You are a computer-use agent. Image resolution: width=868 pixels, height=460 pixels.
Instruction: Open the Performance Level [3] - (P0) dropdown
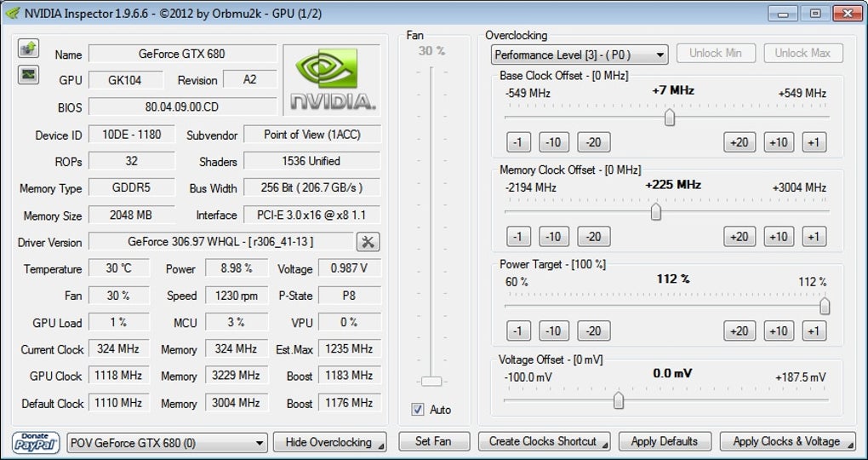tap(579, 55)
